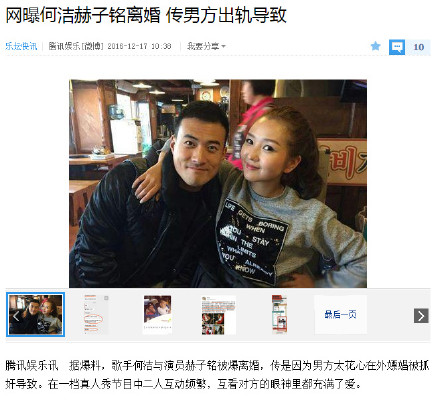Select the fifth narrow screenshot thumbnail
The width and height of the screenshot is (440, 402).
[x=279, y=314]
